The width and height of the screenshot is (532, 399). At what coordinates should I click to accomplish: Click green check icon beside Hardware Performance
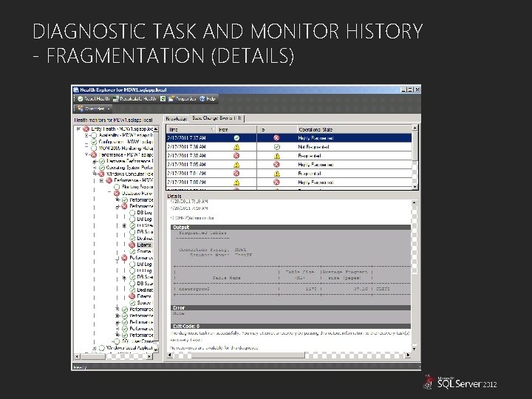click(102, 161)
